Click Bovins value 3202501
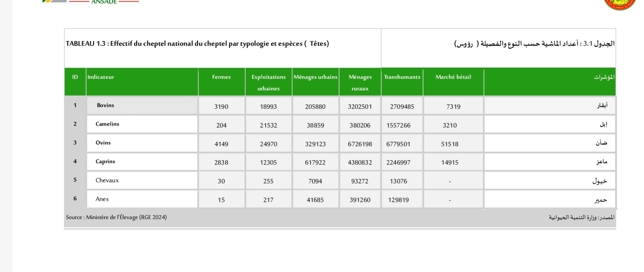 click(x=360, y=107)
